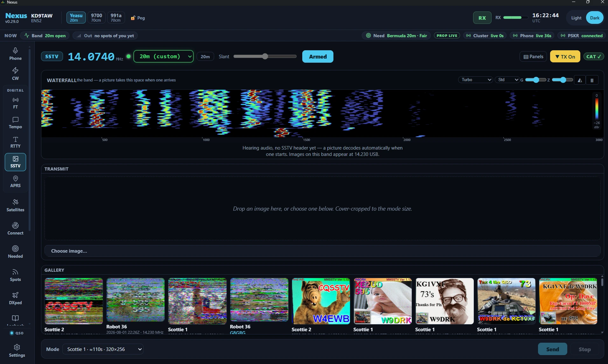Click the KD9TAW callsign

pyautogui.click(x=42, y=16)
